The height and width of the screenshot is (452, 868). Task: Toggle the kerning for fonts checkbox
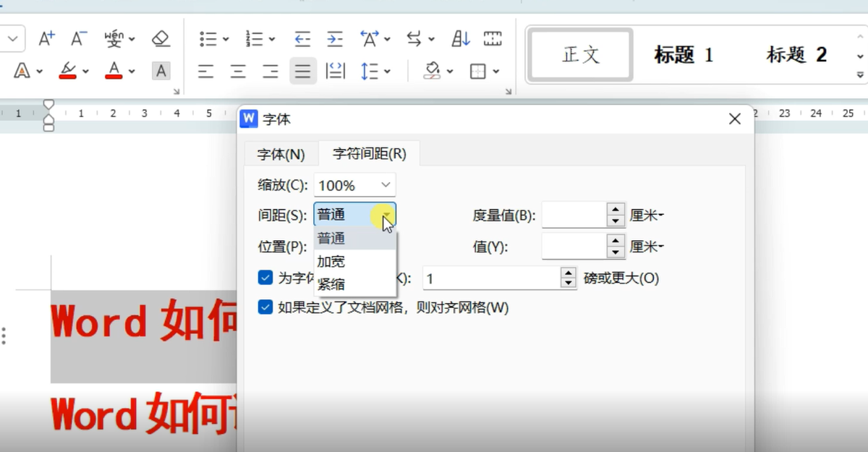[x=265, y=278]
